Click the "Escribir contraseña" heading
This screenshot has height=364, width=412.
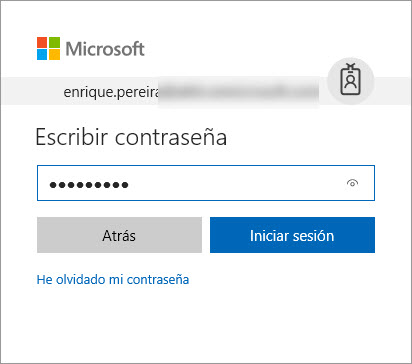tap(131, 137)
